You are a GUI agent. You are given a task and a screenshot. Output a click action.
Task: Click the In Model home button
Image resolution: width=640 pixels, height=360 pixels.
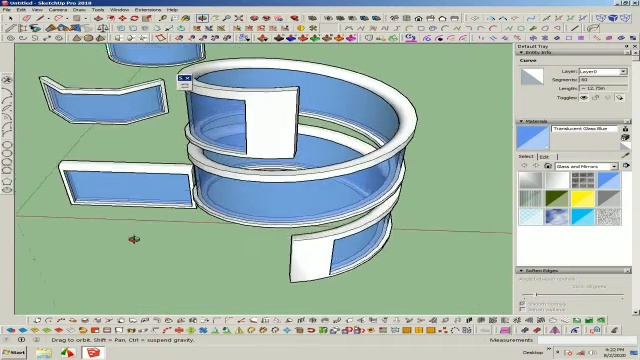tap(548, 166)
